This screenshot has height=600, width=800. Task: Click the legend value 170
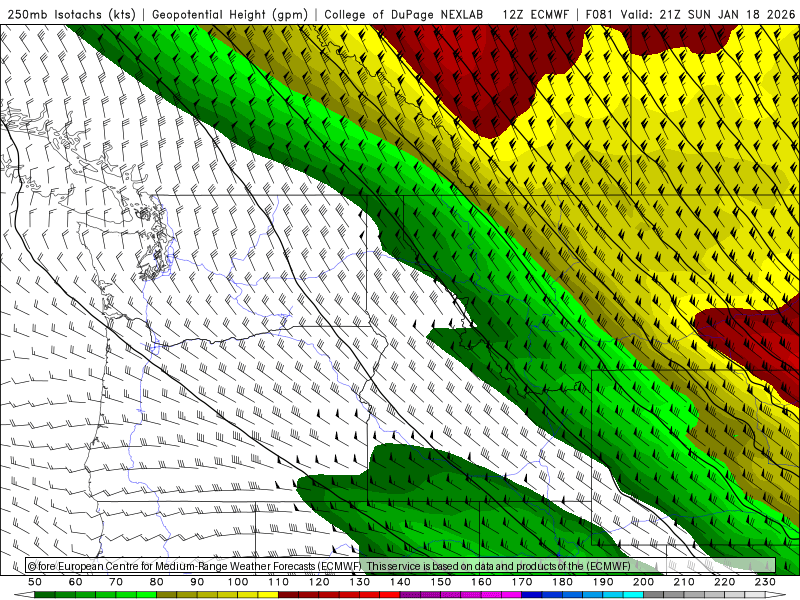pyautogui.click(x=521, y=582)
